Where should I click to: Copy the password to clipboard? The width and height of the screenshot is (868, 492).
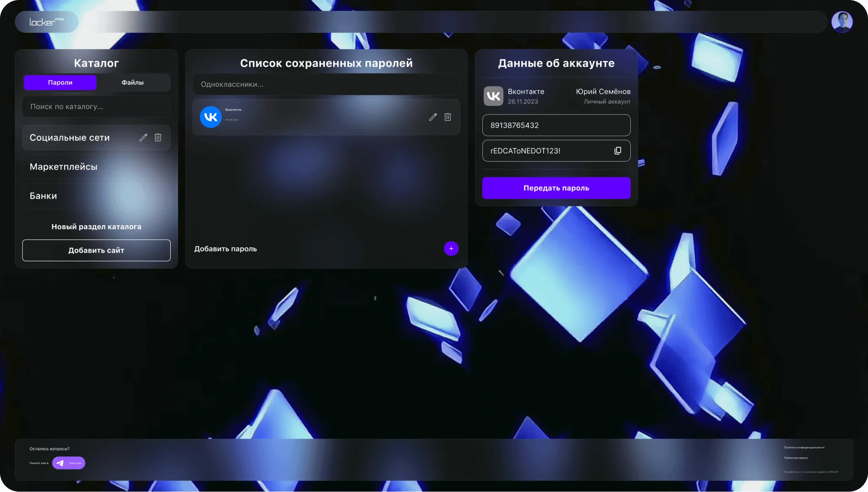[x=618, y=151]
